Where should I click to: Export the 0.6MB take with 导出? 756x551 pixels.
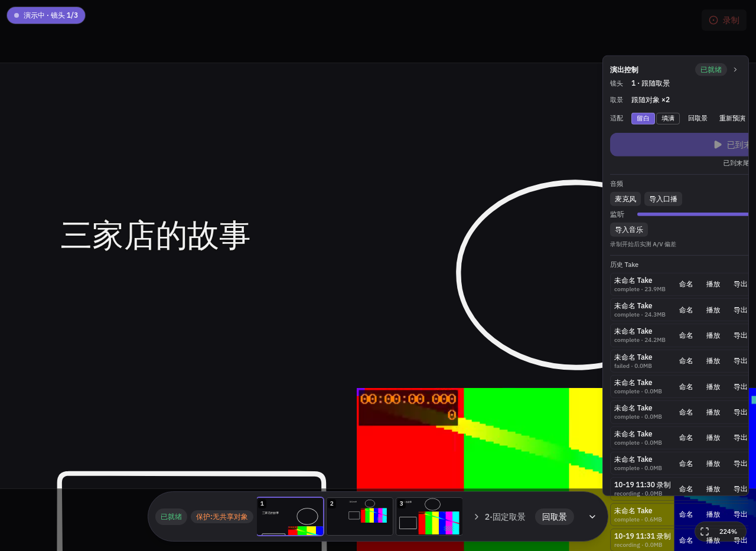740,514
